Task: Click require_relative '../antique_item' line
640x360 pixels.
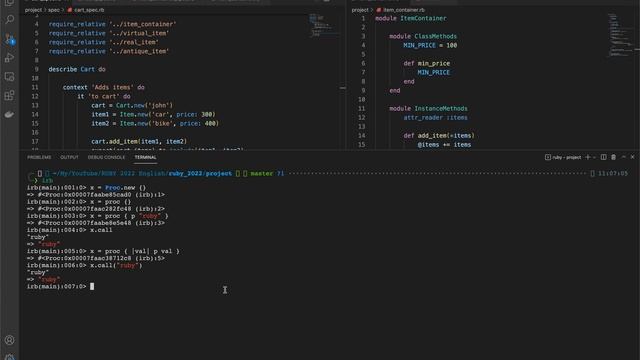Action: [x=109, y=51]
